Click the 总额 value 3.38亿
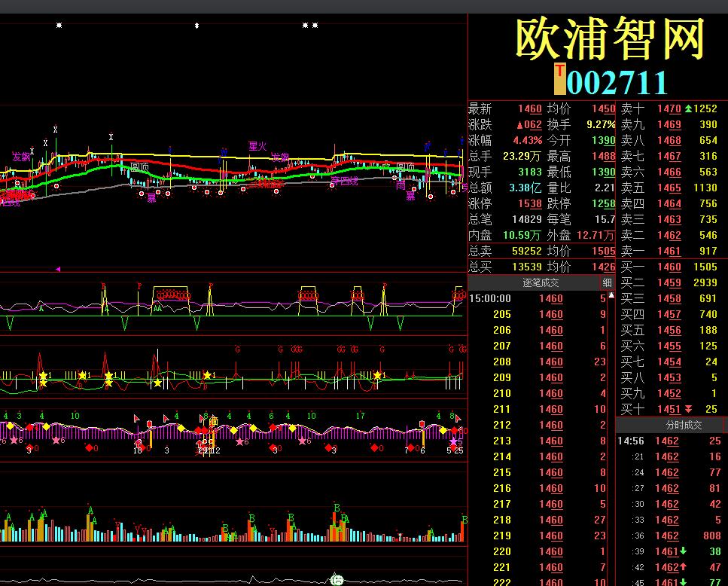This screenshot has height=586, width=728. click(525, 188)
